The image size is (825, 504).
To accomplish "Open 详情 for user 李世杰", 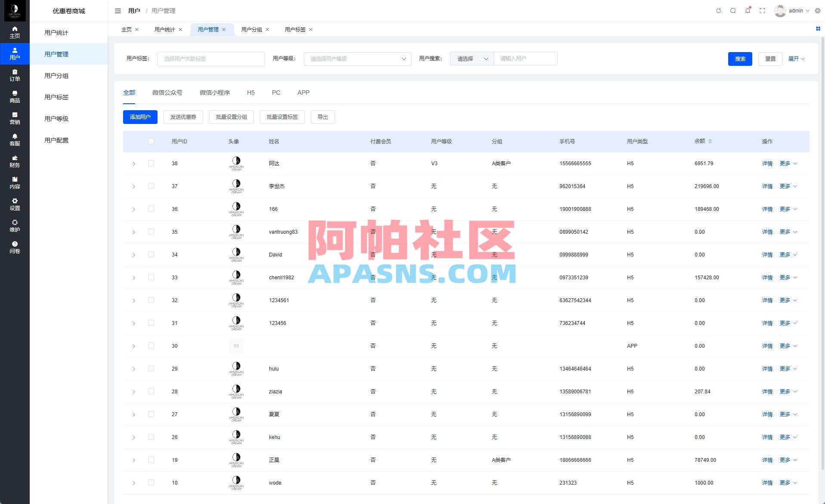I will 767,186.
